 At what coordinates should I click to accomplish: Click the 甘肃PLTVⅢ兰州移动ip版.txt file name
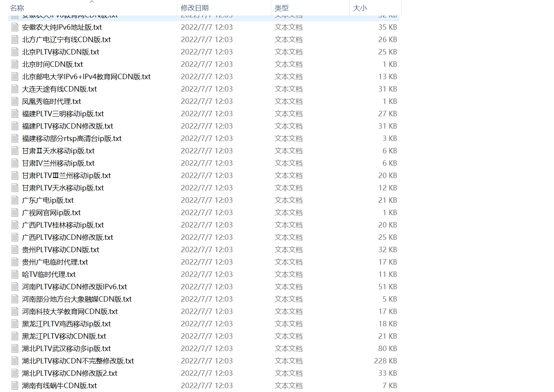66,175
